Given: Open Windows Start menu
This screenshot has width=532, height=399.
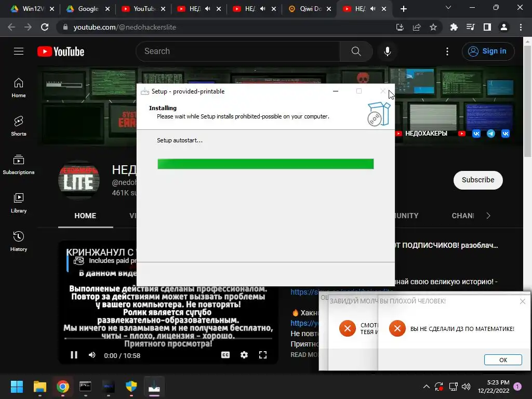Looking at the screenshot, I should tap(17, 387).
